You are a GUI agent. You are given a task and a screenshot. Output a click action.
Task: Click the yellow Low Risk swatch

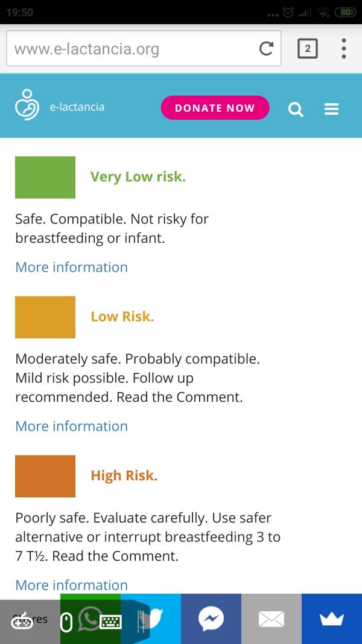45,317
